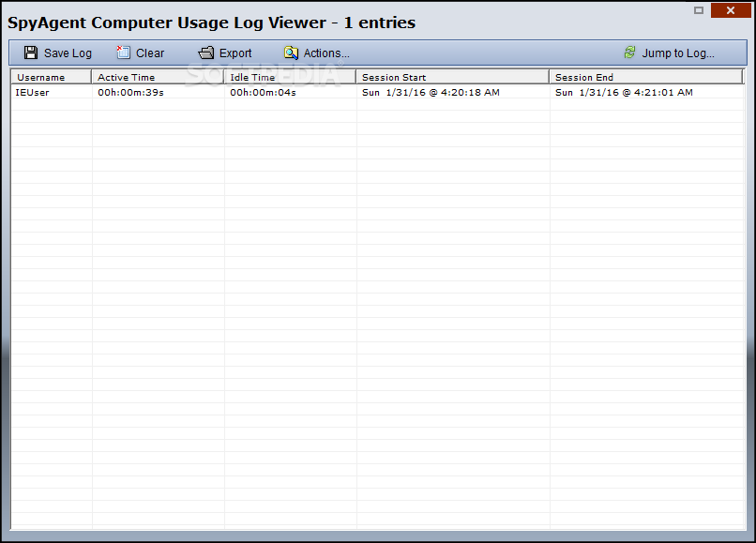Click the Export printer icon
The height and width of the screenshot is (543, 756).
point(206,53)
